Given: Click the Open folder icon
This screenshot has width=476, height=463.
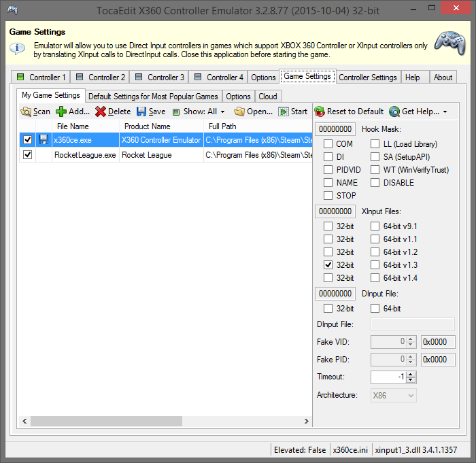Looking at the screenshot, I should (239, 112).
